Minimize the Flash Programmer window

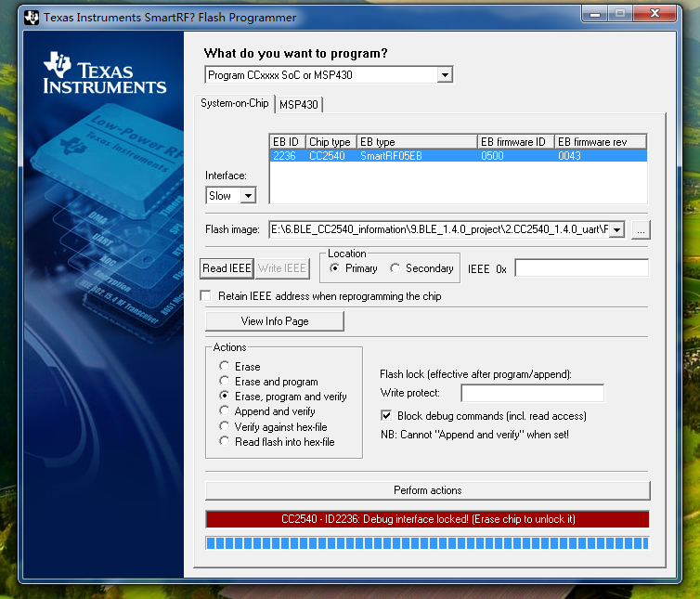[595, 14]
